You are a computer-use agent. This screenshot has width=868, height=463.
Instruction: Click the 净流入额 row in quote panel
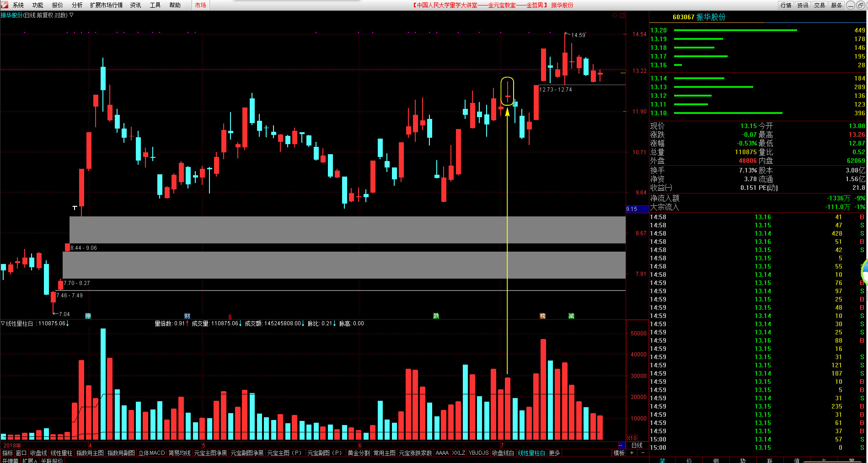758,198
